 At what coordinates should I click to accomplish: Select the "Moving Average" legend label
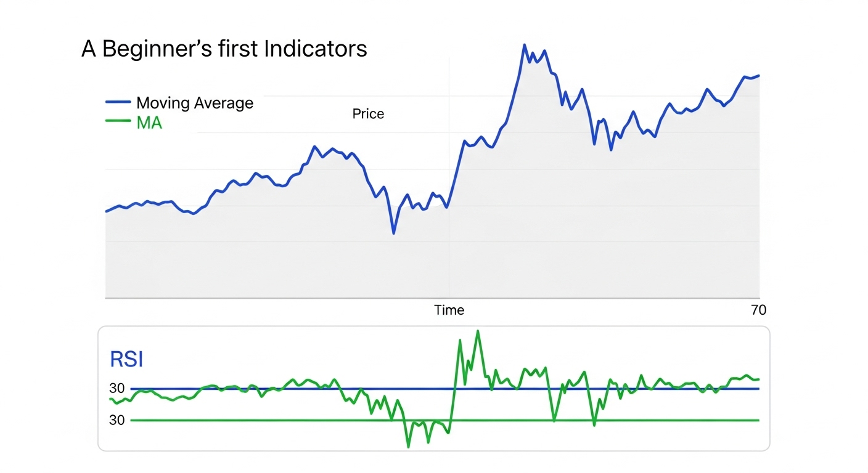point(194,103)
